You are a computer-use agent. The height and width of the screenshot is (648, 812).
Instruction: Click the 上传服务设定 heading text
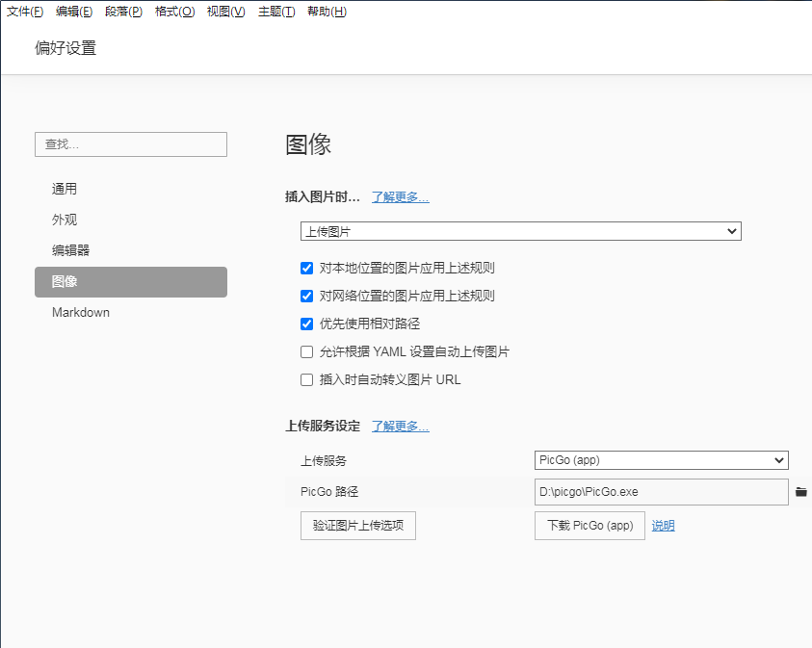pos(323,427)
